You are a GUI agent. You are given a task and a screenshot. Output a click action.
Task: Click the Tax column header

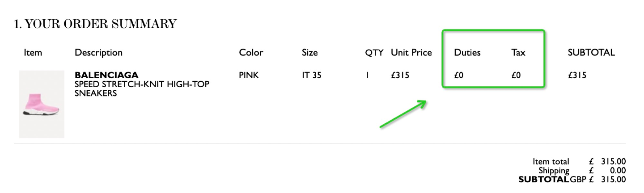tap(518, 53)
